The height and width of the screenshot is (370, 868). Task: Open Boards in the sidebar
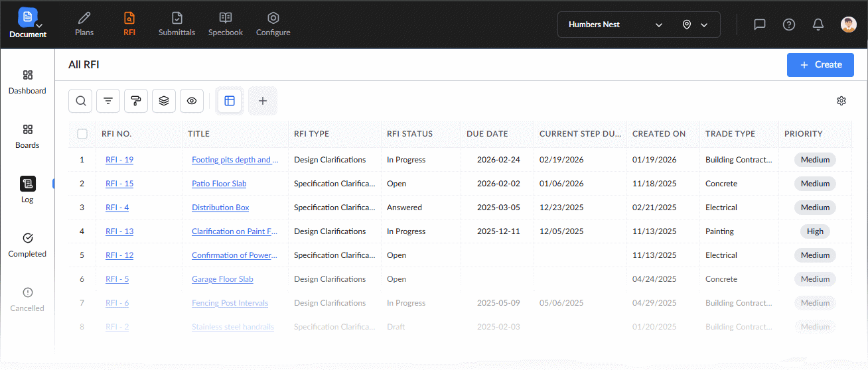point(27,137)
